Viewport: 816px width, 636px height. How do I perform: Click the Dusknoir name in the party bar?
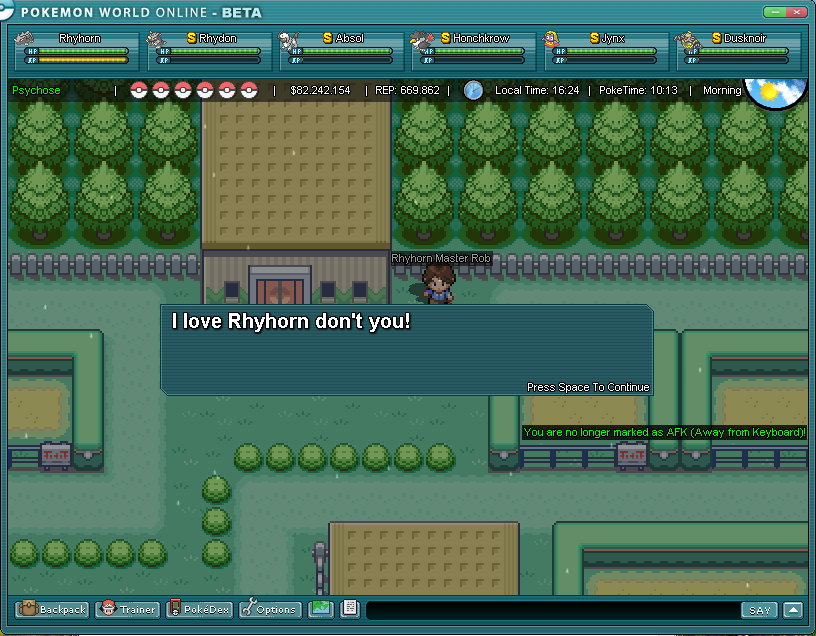tap(745, 39)
